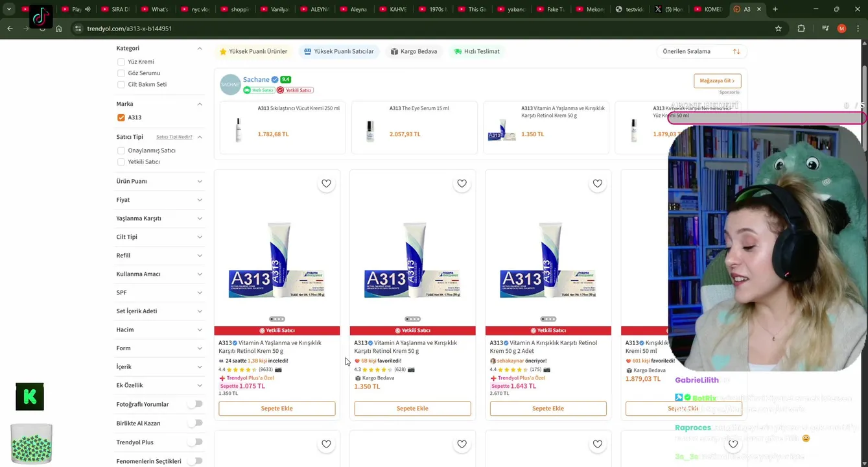Click the sort arrows icon beside Önerilen Sıralama
This screenshot has width=868, height=467.
coord(736,51)
